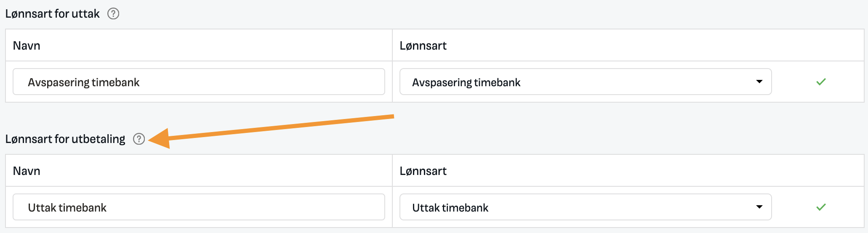Open the Avspasering timebank Lønnsart dropdown
868x233 pixels.
586,82
